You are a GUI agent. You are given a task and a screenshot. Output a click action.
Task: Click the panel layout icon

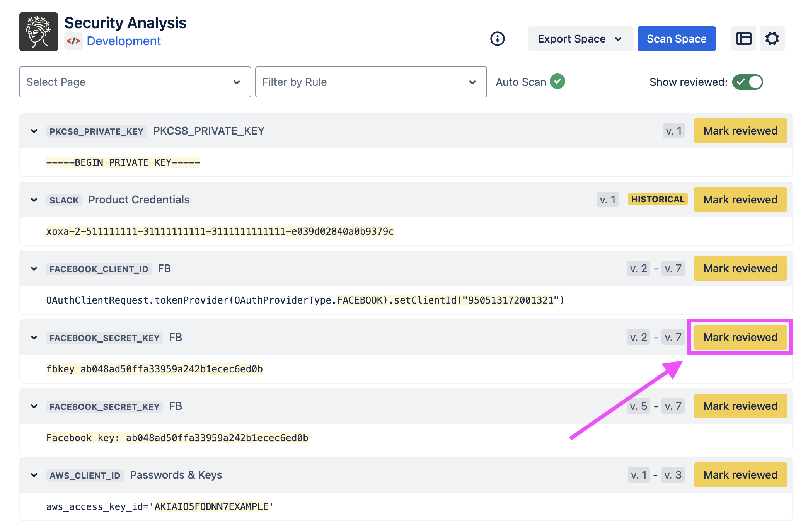[743, 39]
